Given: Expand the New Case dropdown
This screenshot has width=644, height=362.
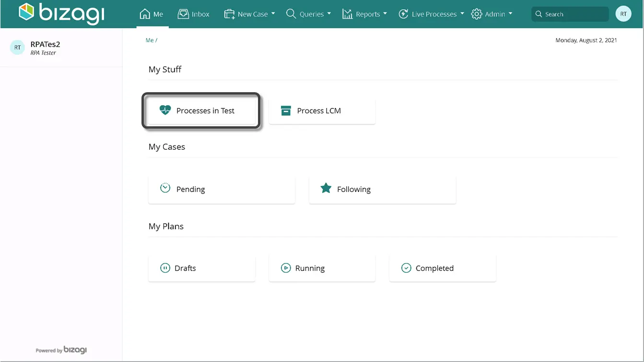Looking at the screenshot, I should point(249,14).
